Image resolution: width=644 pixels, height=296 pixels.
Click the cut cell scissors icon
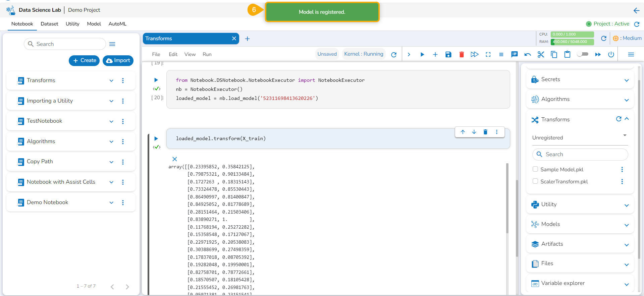541,54
